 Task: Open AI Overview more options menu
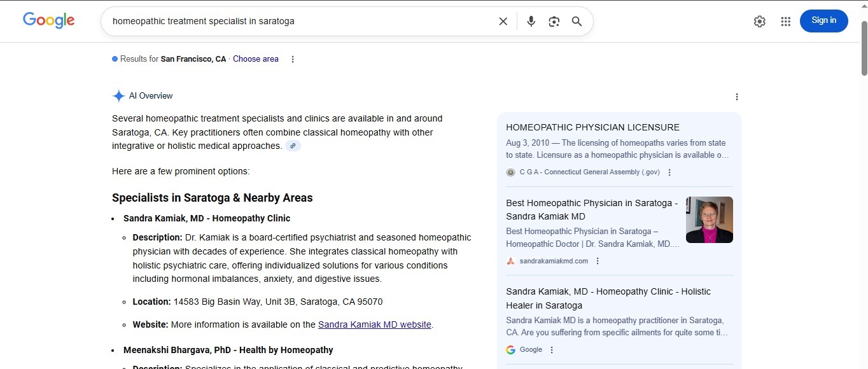pos(737,97)
